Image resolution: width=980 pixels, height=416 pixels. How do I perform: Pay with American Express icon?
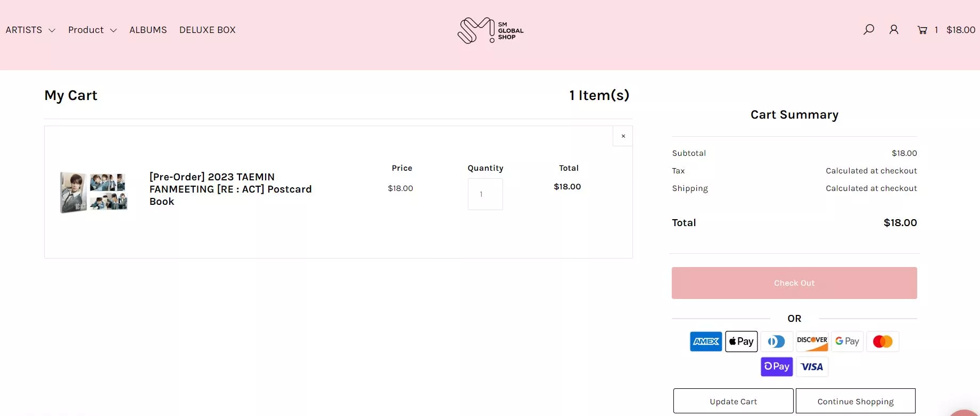tap(706, 342)
